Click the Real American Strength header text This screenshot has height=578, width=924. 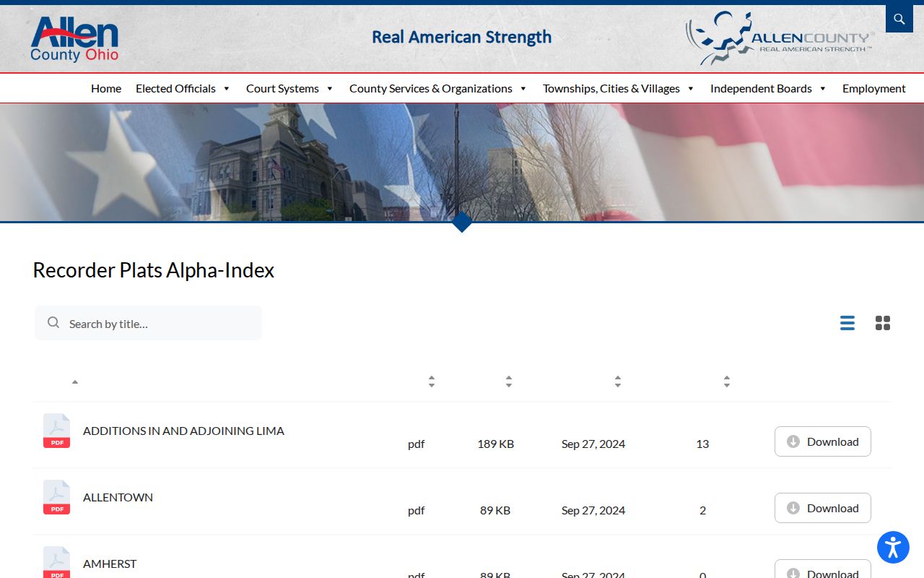coord(461,38)
